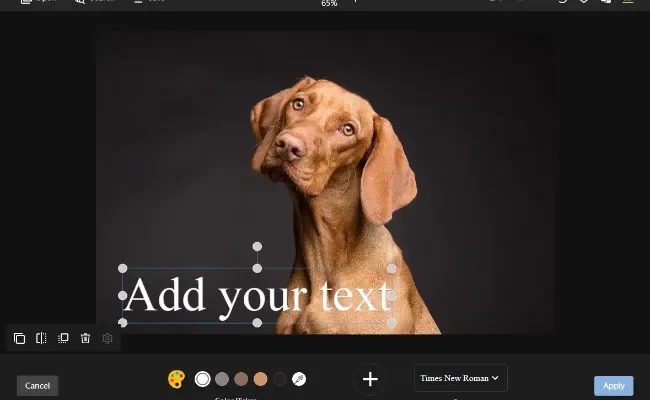Click inside the 'Add your text' box
The width and height of the screenshot is (650, 400).
click(x=257, y=296)
